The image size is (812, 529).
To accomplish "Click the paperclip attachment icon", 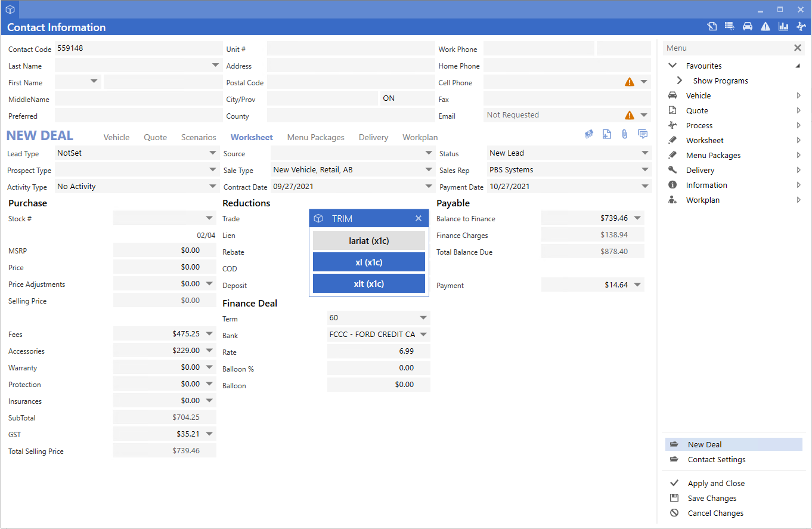I will tap(625, 134).
